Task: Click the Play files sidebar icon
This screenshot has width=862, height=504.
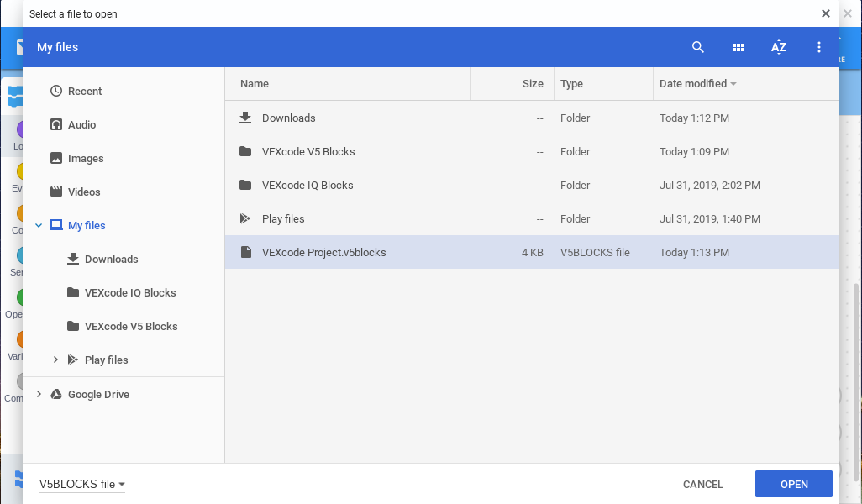Action: pos(72,360)
